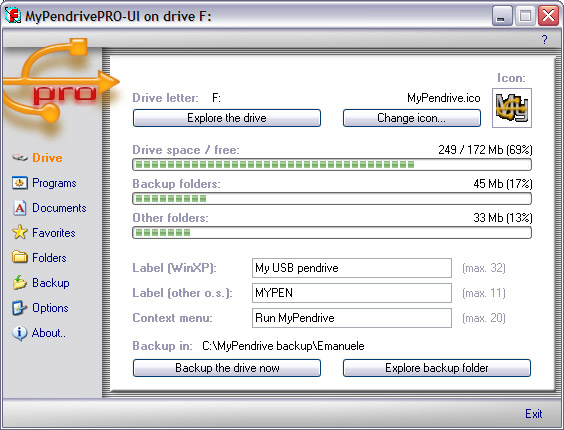
Task: Click the Exit link
Action: click(x=534, y=414)
